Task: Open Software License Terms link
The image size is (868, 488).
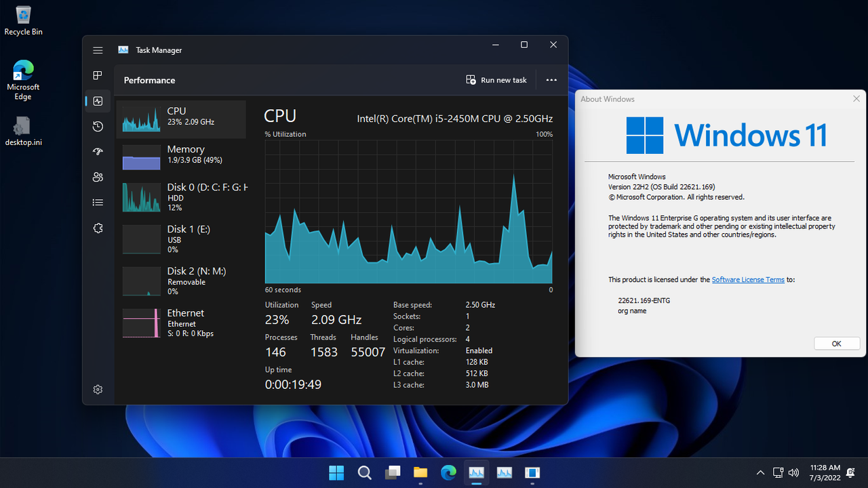Action: [x=748, y=279]
